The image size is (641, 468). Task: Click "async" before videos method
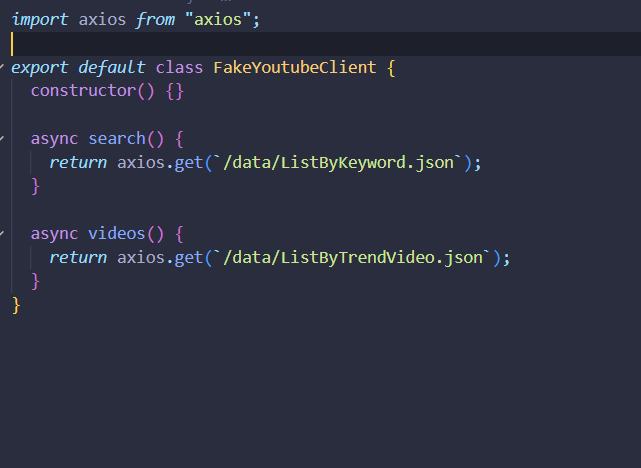[54, 234]
